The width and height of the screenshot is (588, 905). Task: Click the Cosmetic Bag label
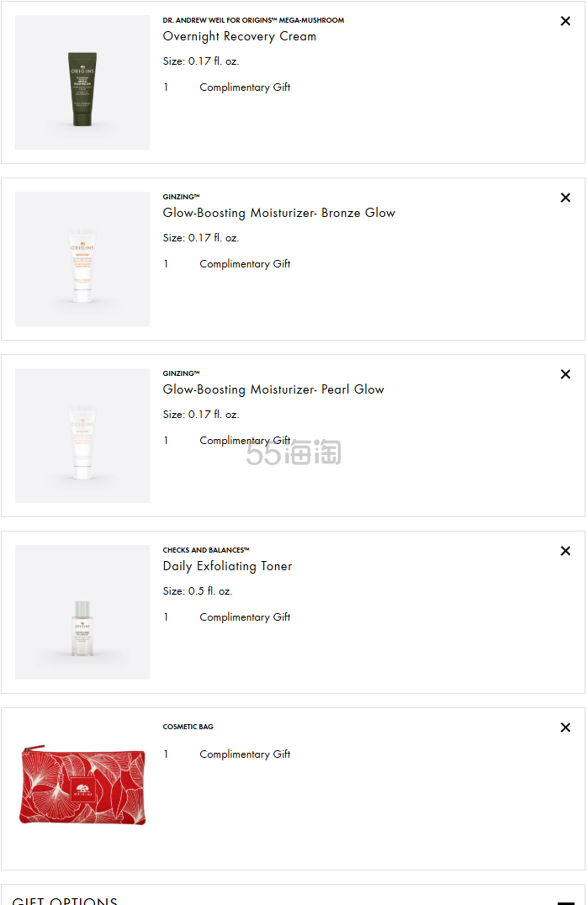(x=188, y=727)
